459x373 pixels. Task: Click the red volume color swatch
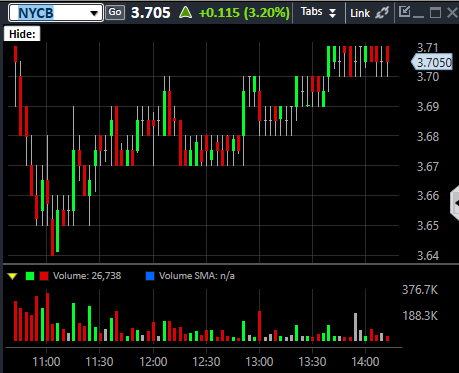tap(44, 276)
